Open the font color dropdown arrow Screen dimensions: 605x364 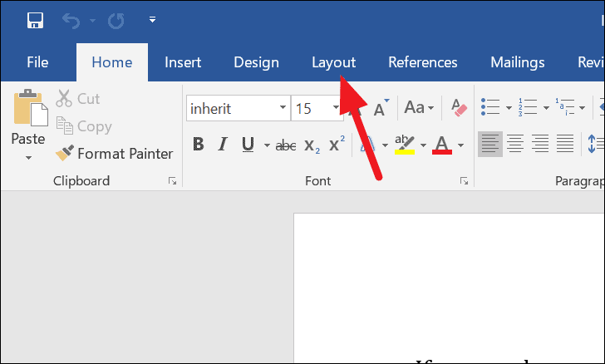[460, 145]
